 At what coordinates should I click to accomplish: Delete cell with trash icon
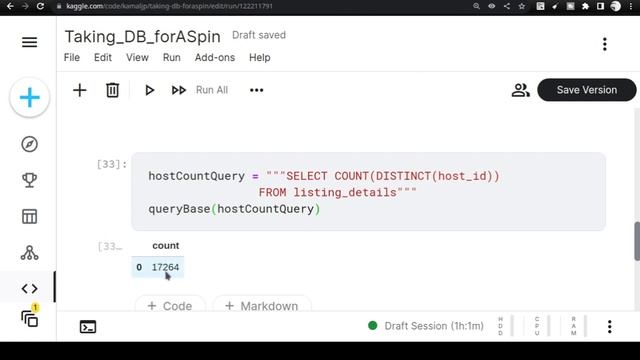point(112,90)
